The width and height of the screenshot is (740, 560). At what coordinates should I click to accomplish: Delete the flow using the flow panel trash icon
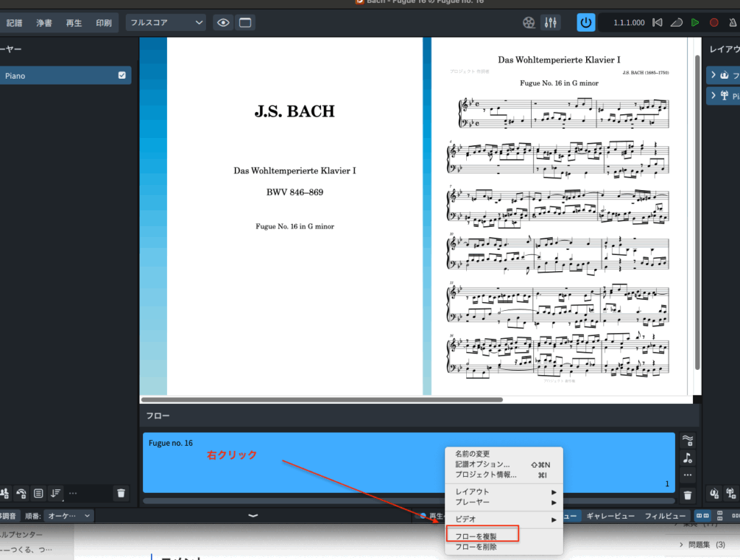pyautogui.click(x=687, y=496)
